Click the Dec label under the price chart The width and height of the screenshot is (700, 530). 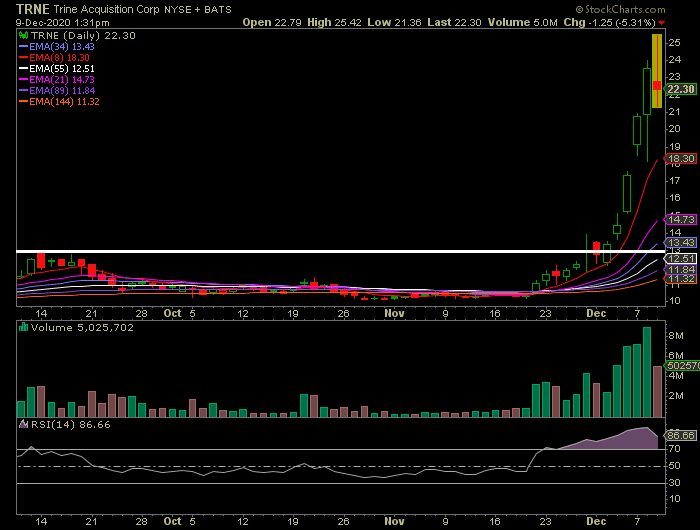click(x=596, y=313)
